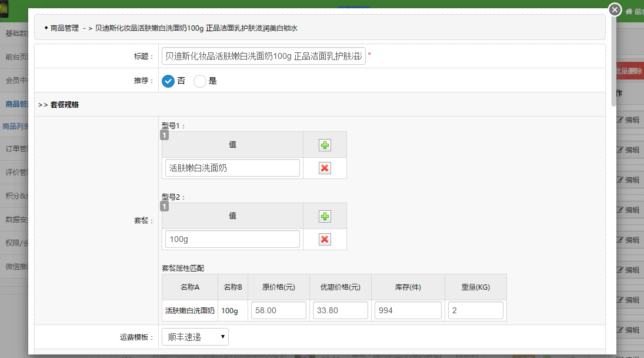
Task: Click the 型号2 badge numbered 1
Action: [164, 206]
